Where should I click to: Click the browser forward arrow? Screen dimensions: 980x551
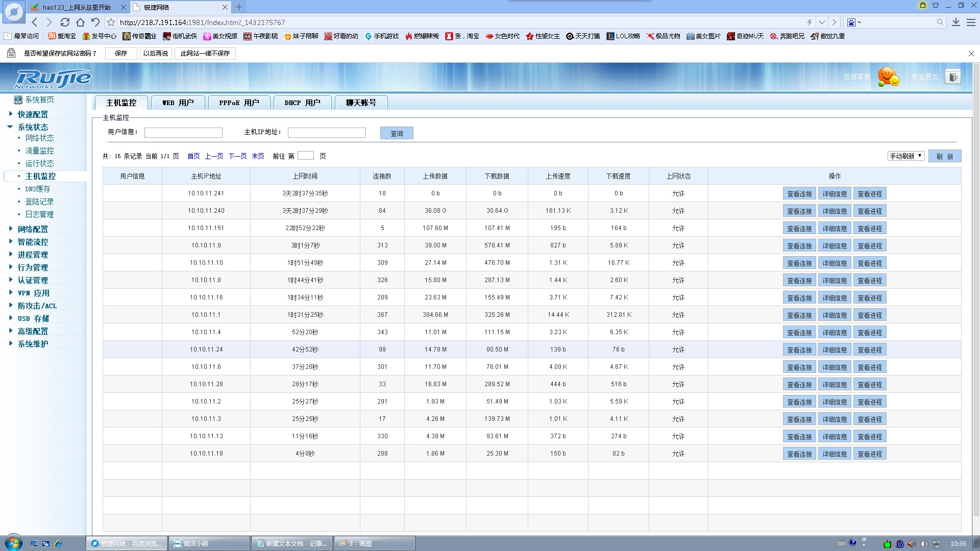pos(49,22)
